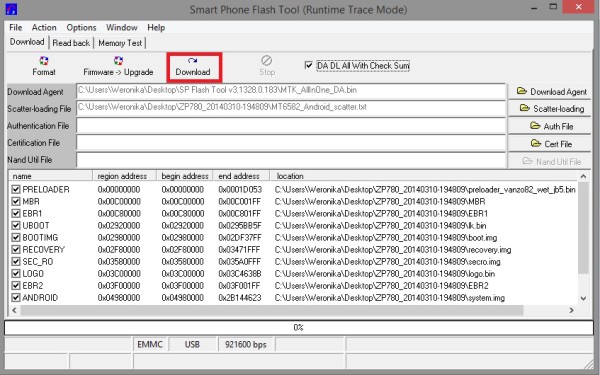Click the horizontal scroll left arrow
Viewport: 600px width, 375px height.
(14, 310)
